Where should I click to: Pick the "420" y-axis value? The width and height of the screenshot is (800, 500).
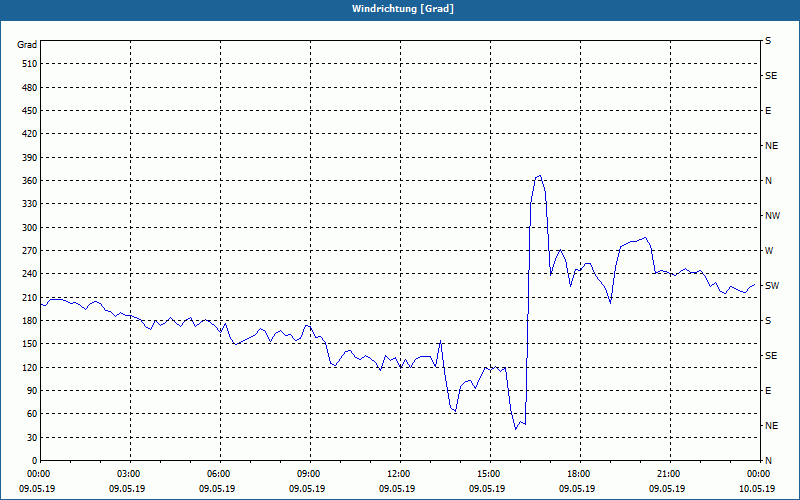point(30,134)
